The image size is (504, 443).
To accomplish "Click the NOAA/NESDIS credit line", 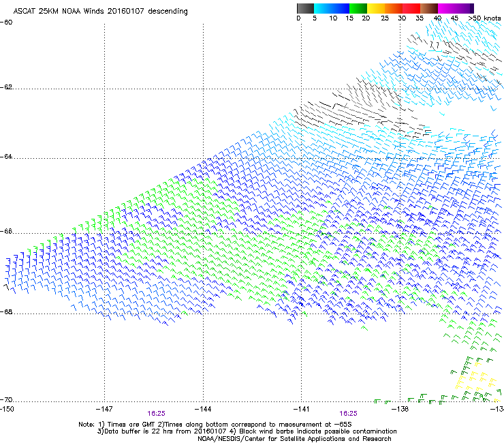I will pos(294,439).
